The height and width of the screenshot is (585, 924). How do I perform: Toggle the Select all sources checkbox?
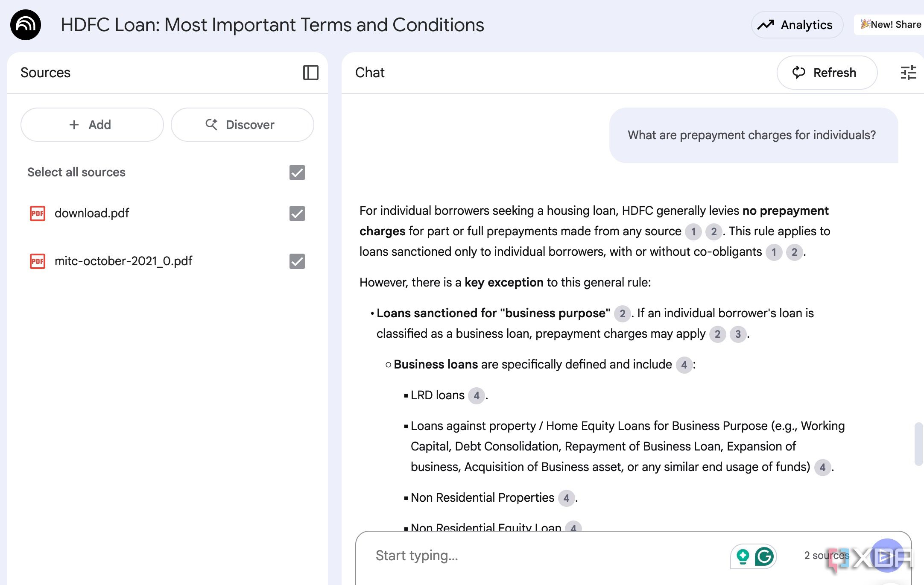click(x=297, y=173)
